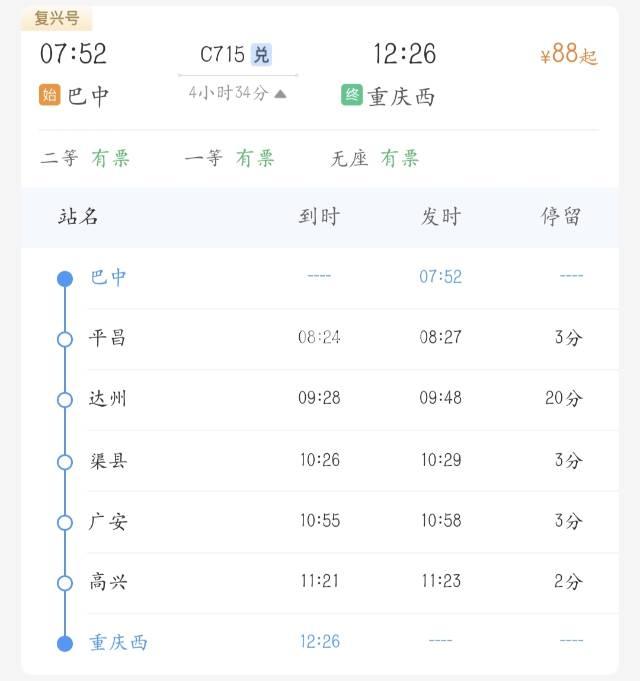Open train number C715 details
Viewport: 640px width, 681px height.
pyautogui.click(x=222, y=54)
